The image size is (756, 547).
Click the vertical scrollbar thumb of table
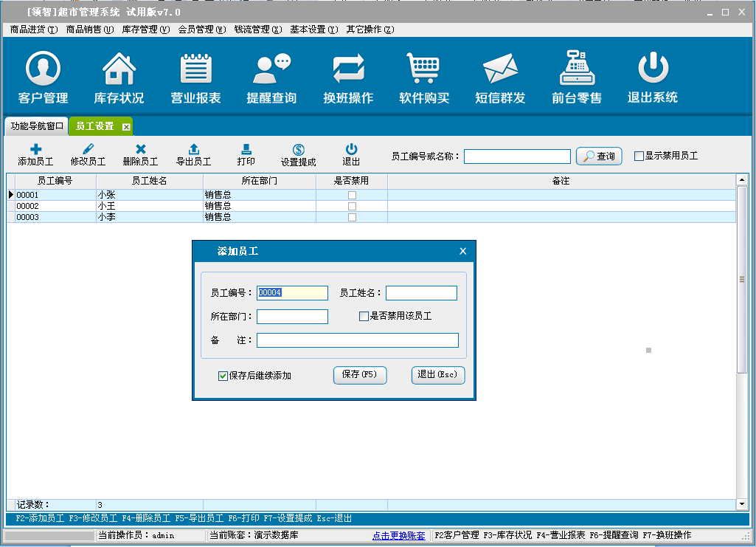click(x=742, y=279)
